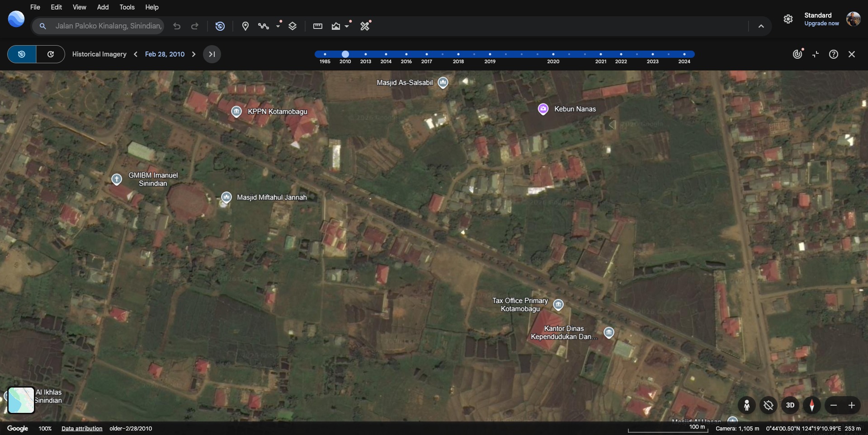The width and height of the screenshot is (868, 435).
Task: Open historical imagery help
Action: click(834, 54)
